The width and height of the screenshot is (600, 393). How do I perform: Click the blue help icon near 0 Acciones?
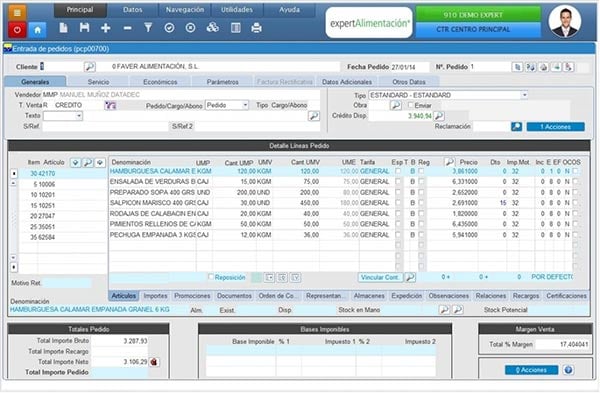[x=568, y=370]
